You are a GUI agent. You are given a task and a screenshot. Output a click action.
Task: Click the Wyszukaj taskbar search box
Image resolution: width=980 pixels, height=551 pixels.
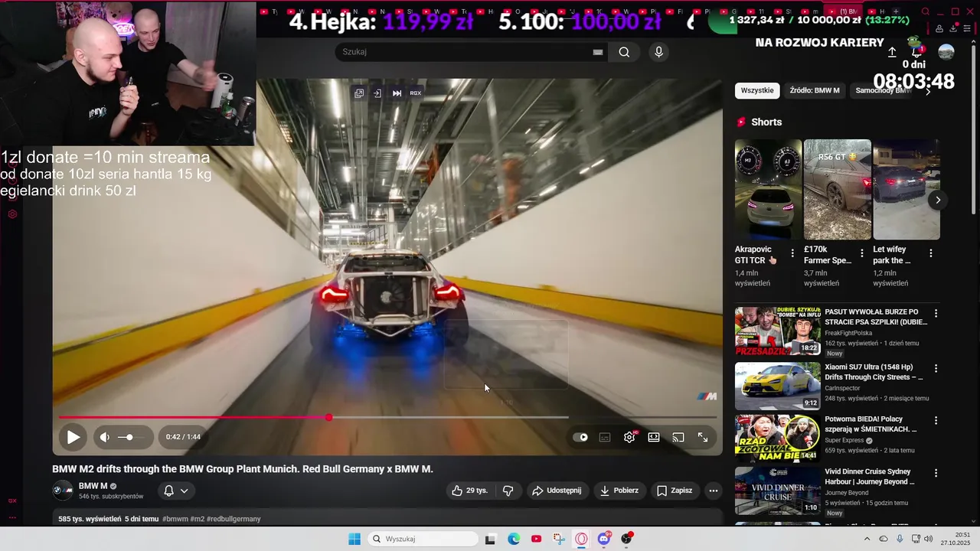click(x=423, y=539)
